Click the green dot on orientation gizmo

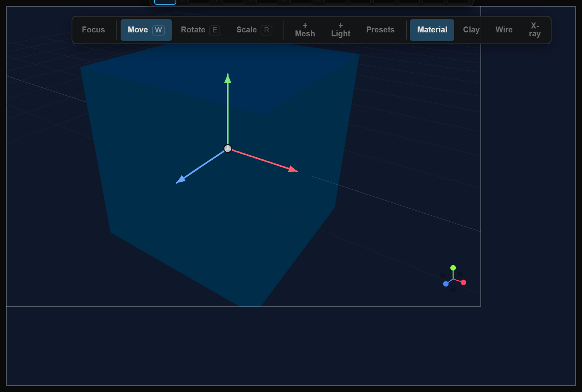point(453,268)
